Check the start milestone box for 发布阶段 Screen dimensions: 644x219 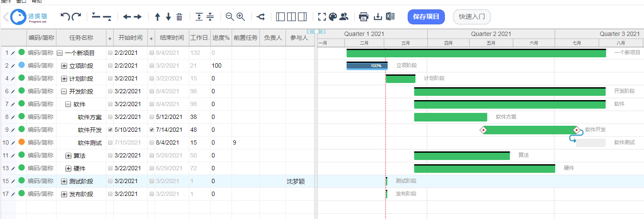[x=111, y=194]
